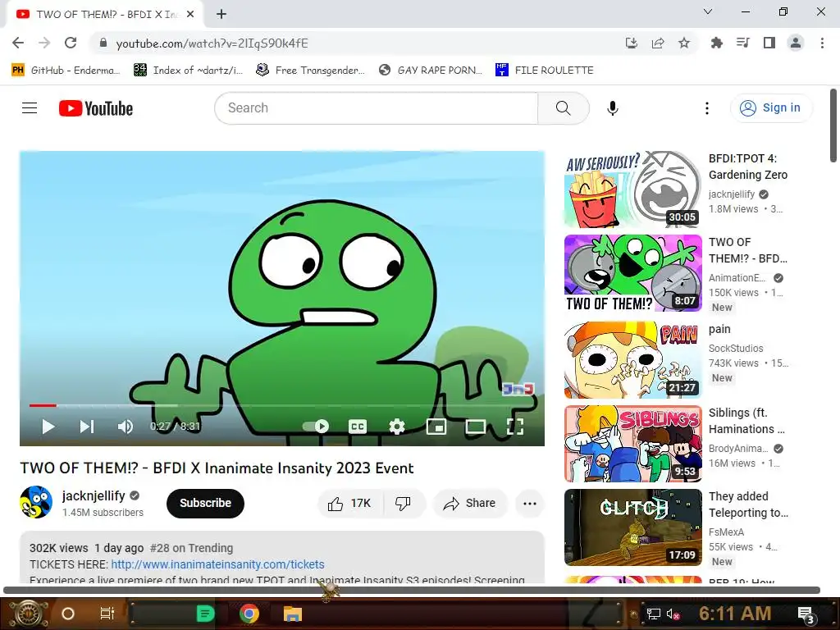840x630 pixels.
Task: Open BFDI:TPOT 4 Gardening Zero thumbnail
Action: click(632, 189)
